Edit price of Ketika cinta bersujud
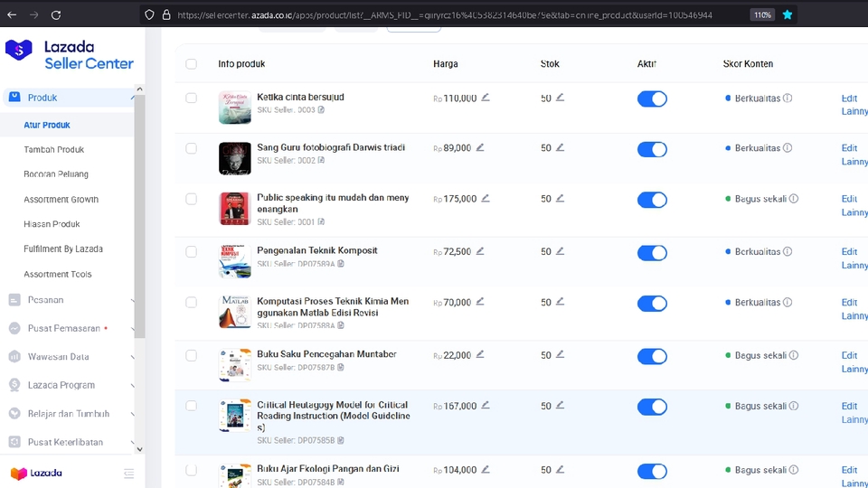This screenshot has height=488, width=868. click(486, 98)
